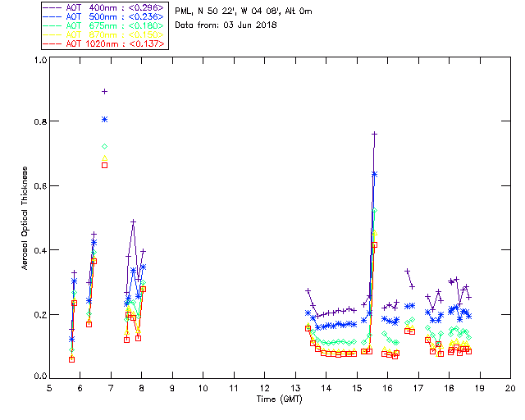Click the x-axis label 15
The height and width of the screenshot is (420, 525).
tap(357, 388)
